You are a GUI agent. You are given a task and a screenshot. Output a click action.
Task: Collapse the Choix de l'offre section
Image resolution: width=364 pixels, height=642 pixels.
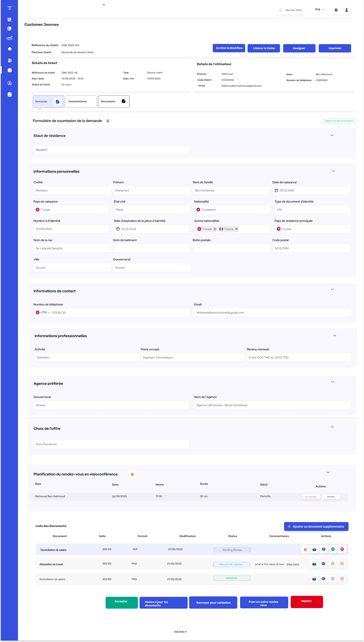(332, 427)
